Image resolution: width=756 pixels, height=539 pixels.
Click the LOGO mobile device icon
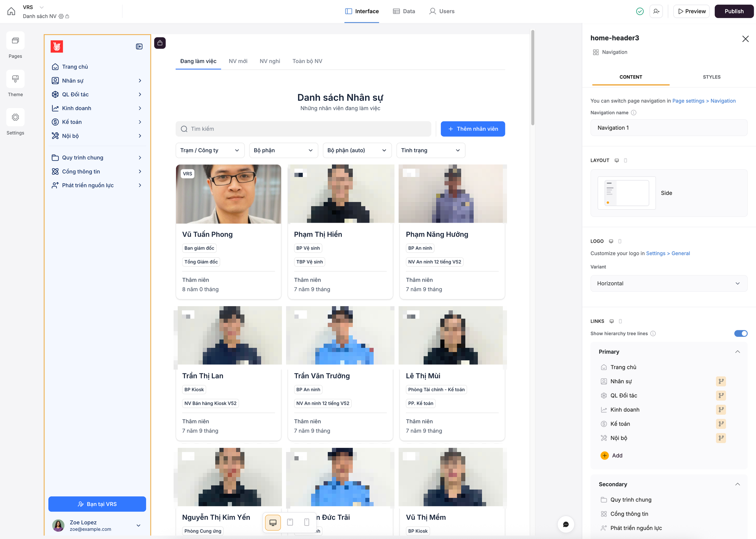pyautogui.click(x=620, y=241)
